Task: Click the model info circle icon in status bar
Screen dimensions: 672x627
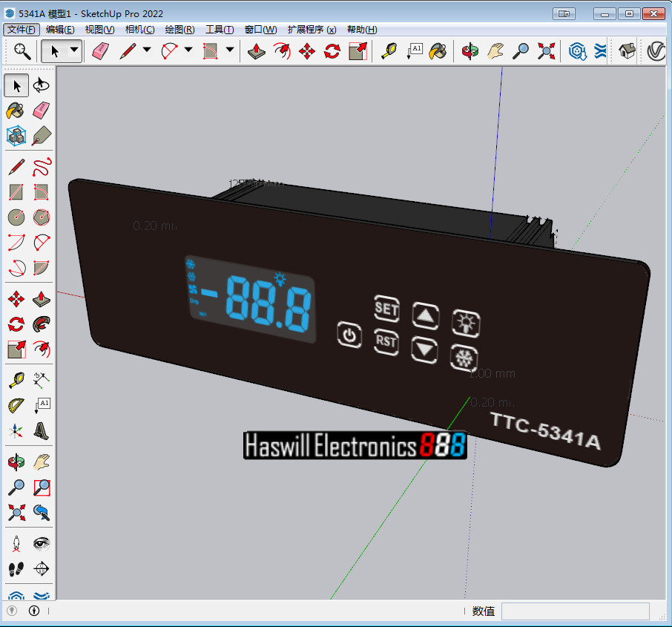Action: (34, 610)
